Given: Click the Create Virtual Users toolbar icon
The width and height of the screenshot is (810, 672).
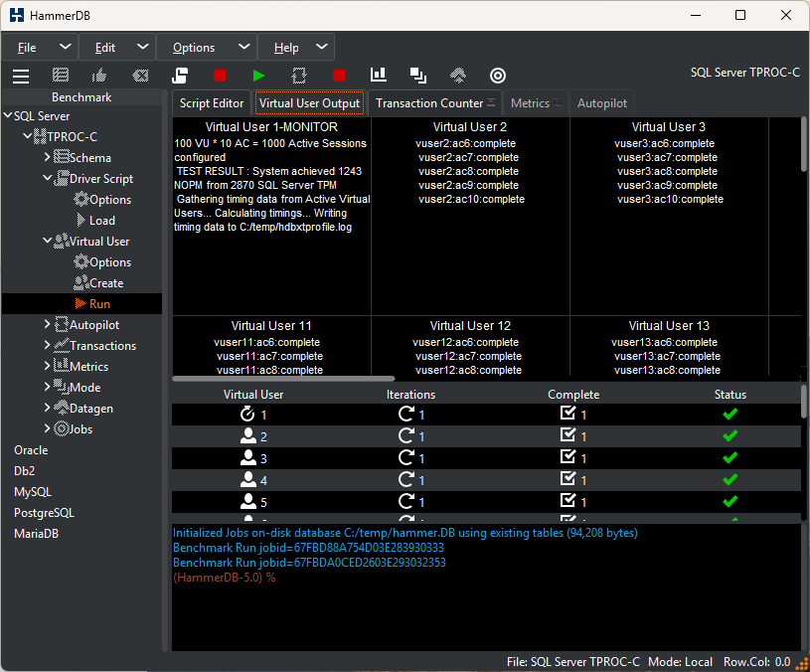Looking at the screenshot, I should click(180, 76).
